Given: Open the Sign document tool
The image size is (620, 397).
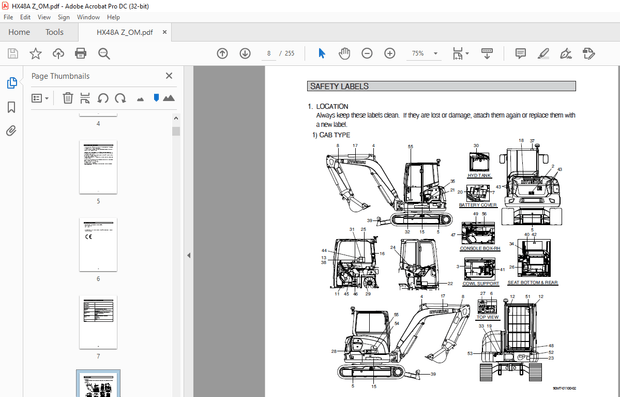Looking at the screenshot, I should (566, 53).
